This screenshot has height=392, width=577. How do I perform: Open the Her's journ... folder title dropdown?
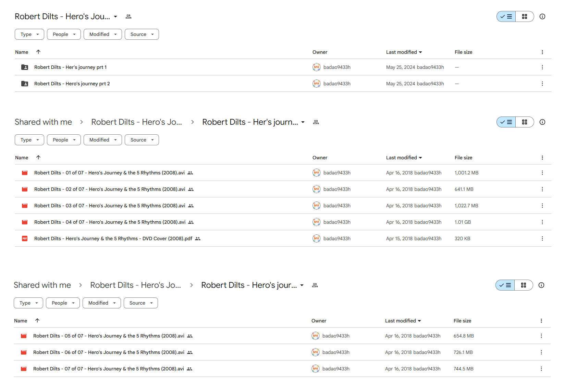coord(303,122)
